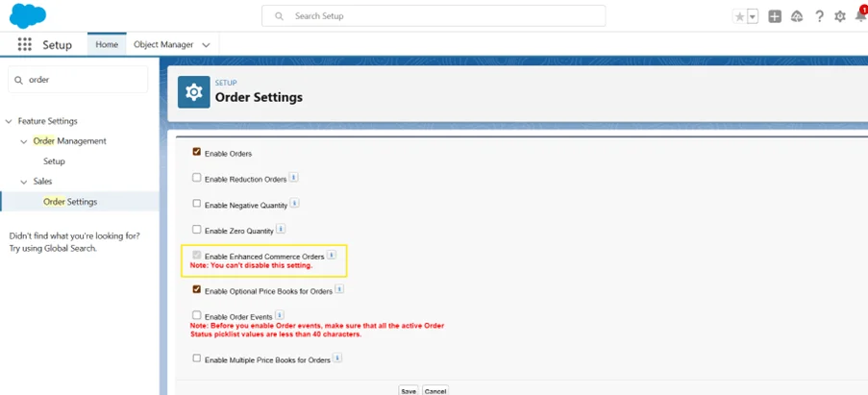Open the global actions plus icon
Image resolution: width=868 pixels, height=395 pixels.
click(775, 16)
